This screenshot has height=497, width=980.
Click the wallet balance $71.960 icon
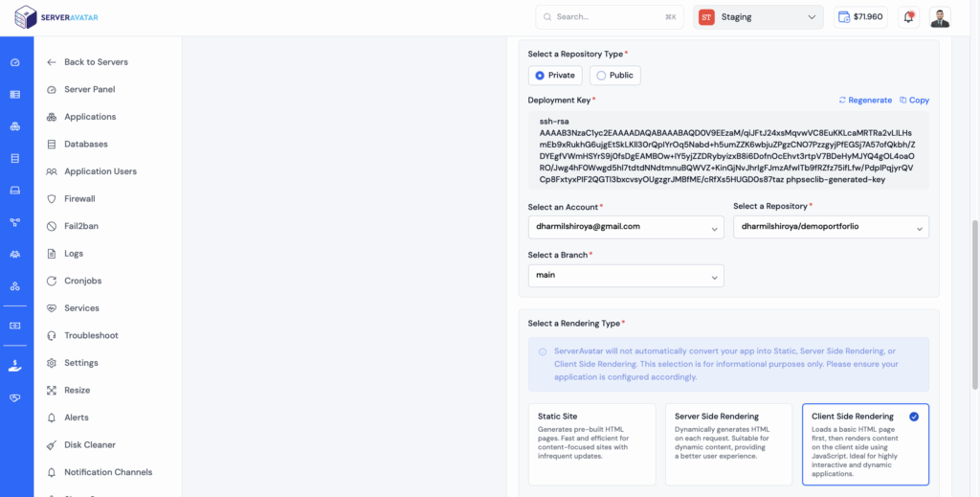coord(844,17)
